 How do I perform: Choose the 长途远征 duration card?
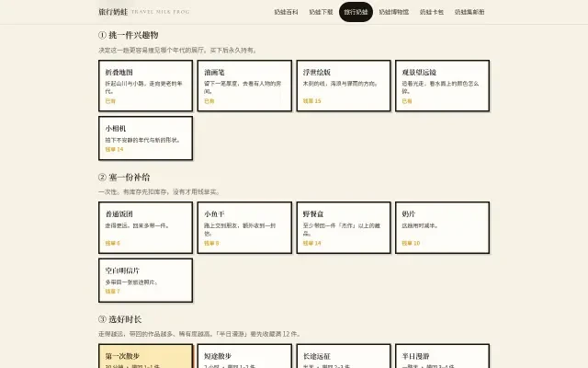click(x=344, y=356)
